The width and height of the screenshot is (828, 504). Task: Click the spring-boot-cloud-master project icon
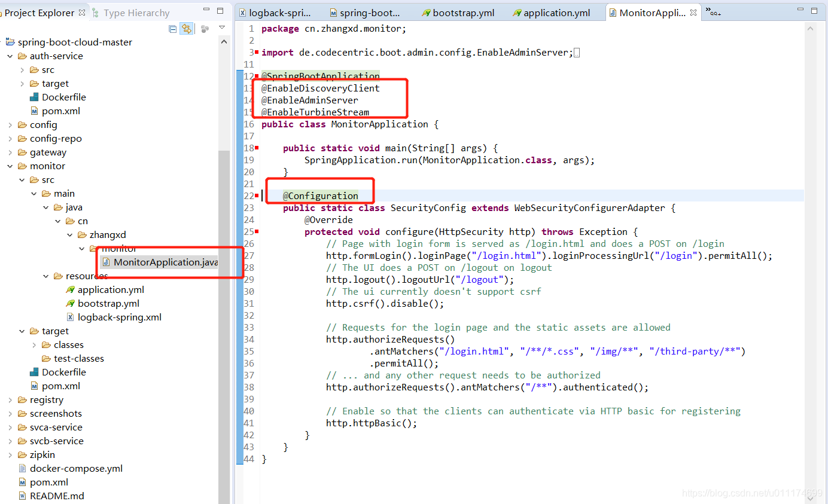tap(11, 42)
